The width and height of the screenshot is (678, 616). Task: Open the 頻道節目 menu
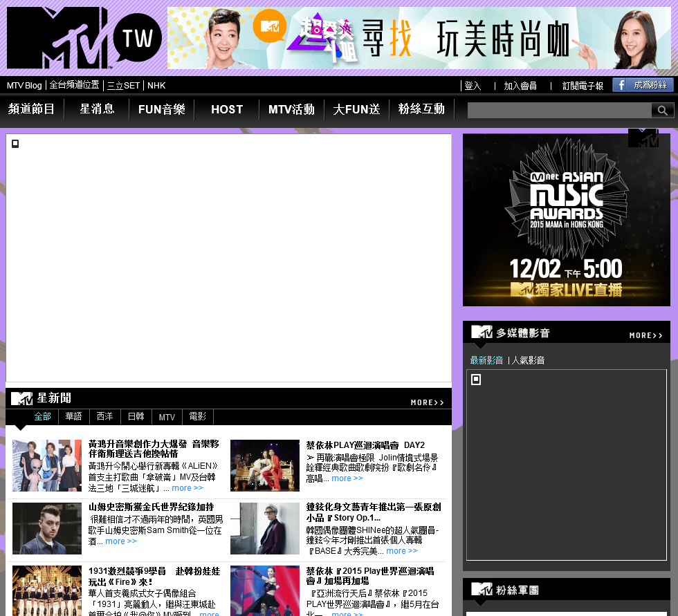(32, 109)
